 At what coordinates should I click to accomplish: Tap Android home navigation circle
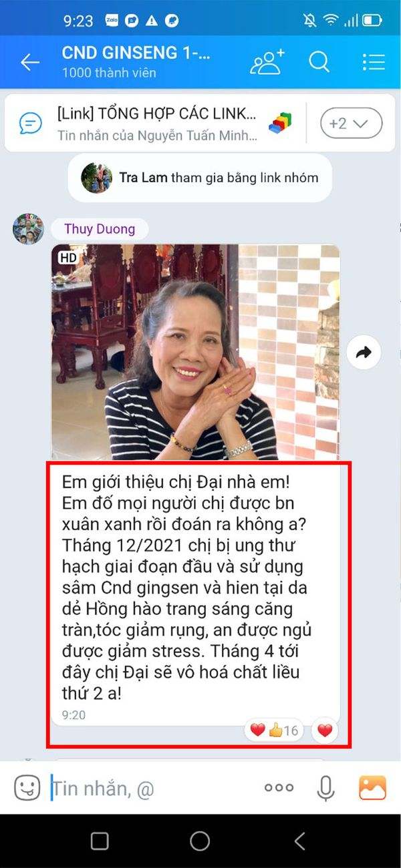coord(200,841)
